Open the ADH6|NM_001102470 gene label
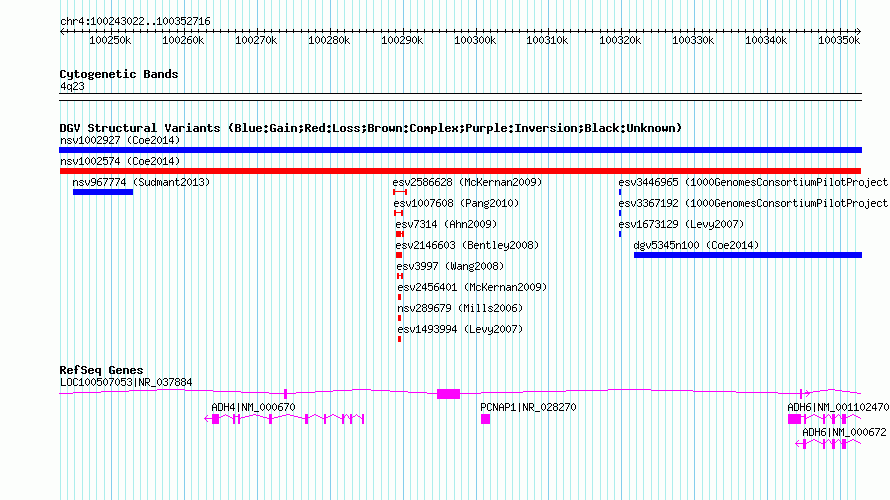This screenshot has height=500, width=890. [838, 407]
